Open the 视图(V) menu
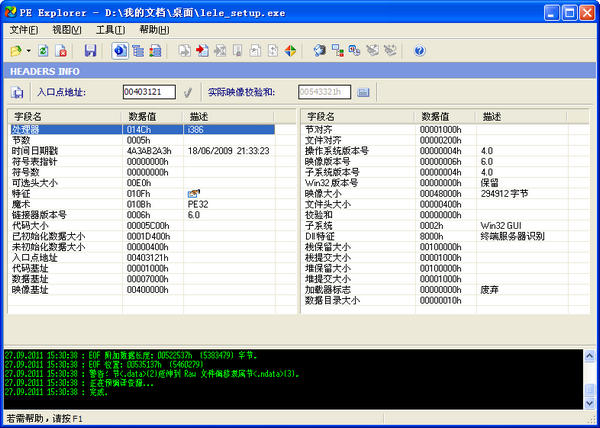Image resolution: width=600 pixels, height=428 pixels. 66,30
